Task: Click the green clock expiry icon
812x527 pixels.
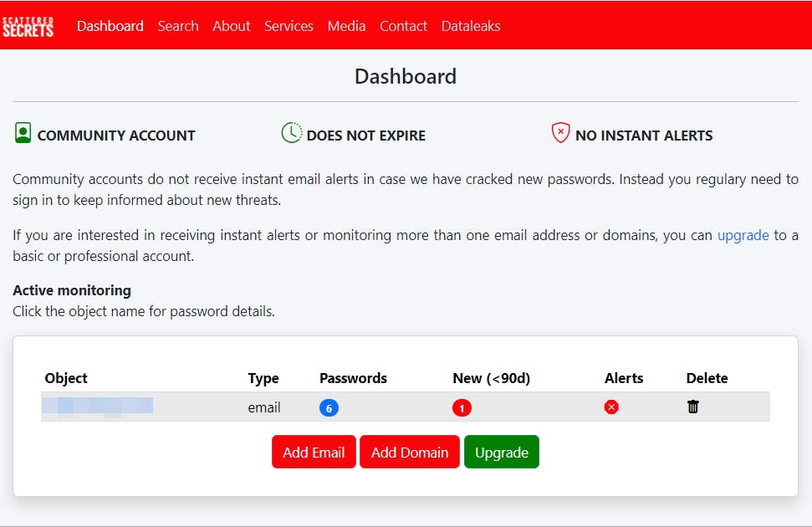Action: pyautogui.click(x=291, y=133)
